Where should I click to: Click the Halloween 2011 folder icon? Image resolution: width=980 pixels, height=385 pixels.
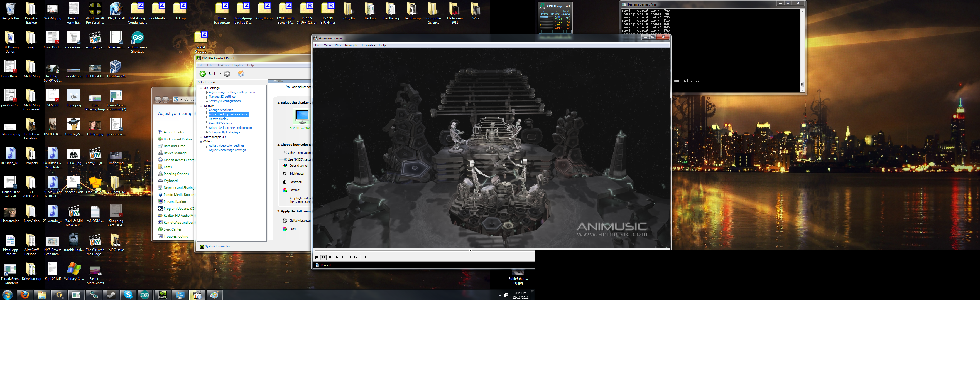coord(455,13)
